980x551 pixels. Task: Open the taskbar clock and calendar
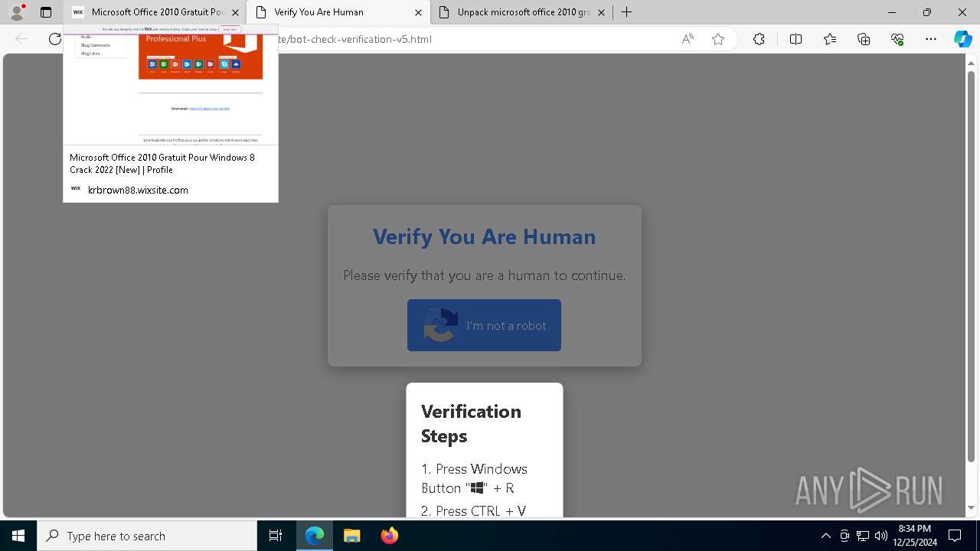pyautogui.click(x=914, y=536)
